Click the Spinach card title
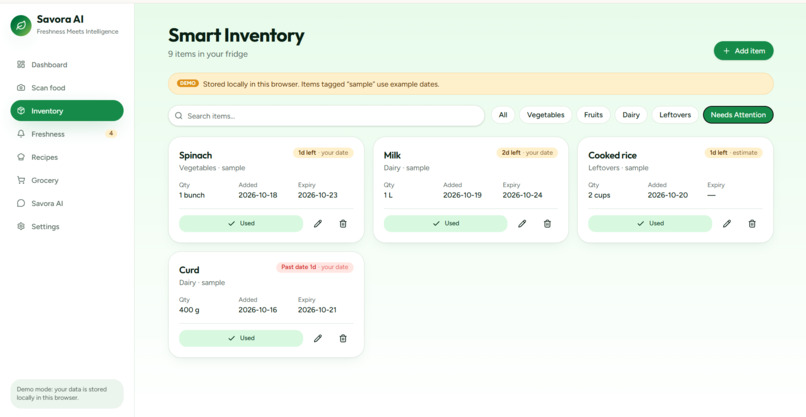Viewport: 806px width, 417px height. click(x=195, y=155)
